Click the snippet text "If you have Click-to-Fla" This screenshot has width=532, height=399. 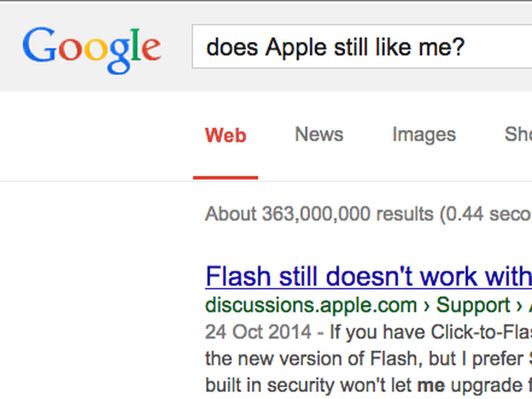click(x=430, y=332)
